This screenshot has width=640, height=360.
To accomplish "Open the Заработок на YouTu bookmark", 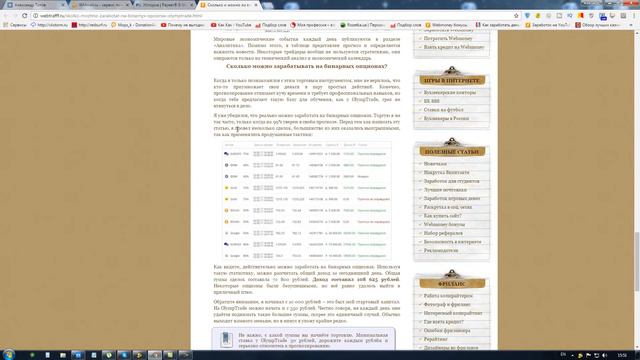I will click(x=548, y=25).
